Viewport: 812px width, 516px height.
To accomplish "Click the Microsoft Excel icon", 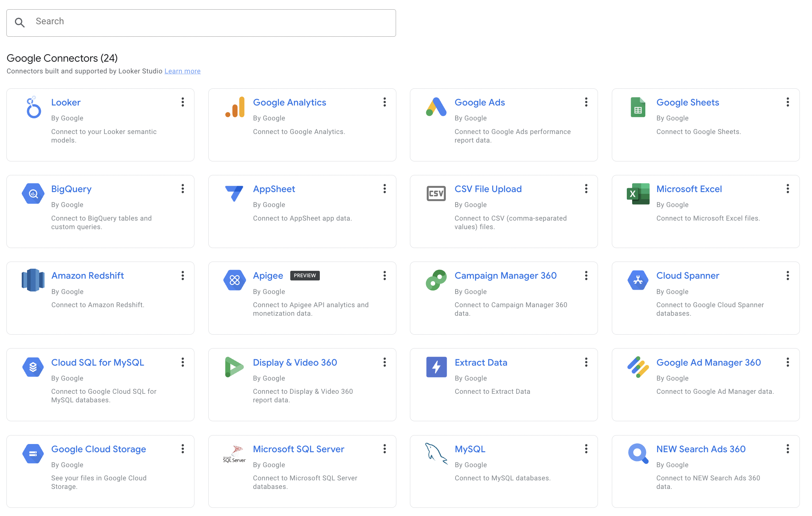I will click(638, 193).
